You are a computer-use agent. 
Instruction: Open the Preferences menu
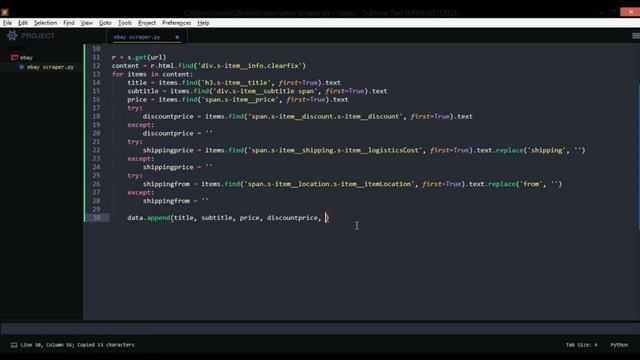coord(176,23)
